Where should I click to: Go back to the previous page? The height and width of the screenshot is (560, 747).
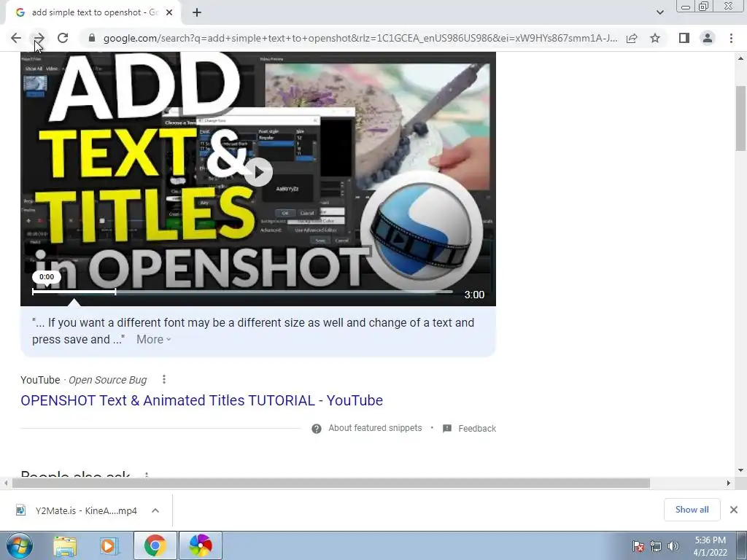(x=16, y=38)
